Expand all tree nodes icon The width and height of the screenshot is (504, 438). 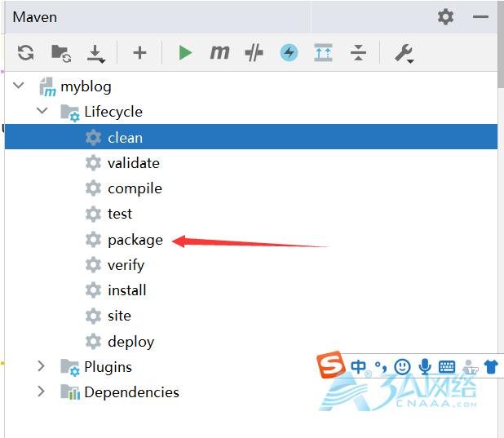click(x=323, y=52)
